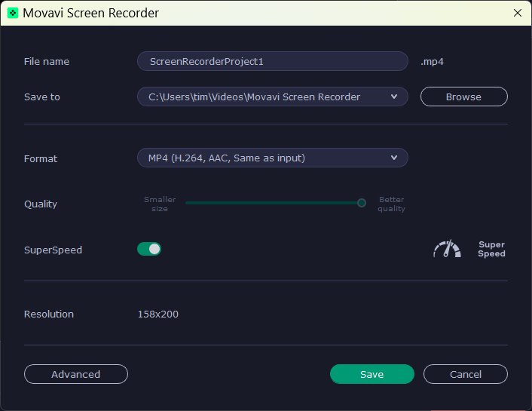The width and height of the screenshot is (532, 411).
Task: Cancel the export dialog
Action: [x=466, y=374]
